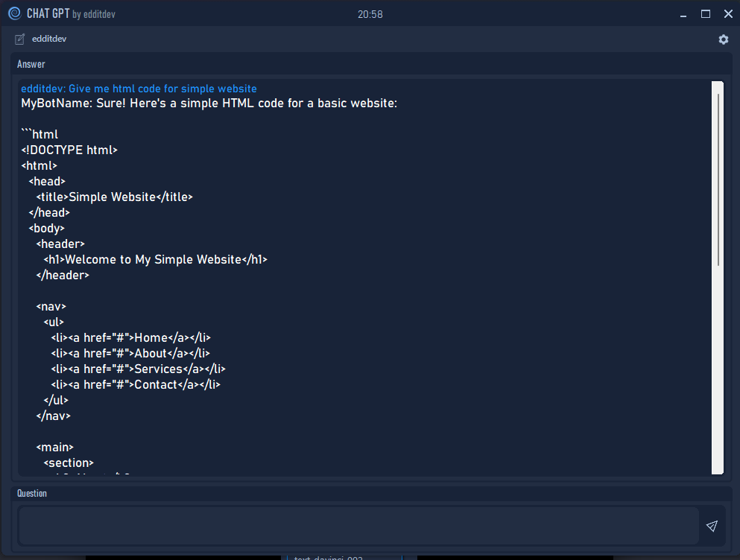Click the '<h1>Welcome to My Simple Website</h1>' line
Screen dimensions: 740x560
coord(156,259)
